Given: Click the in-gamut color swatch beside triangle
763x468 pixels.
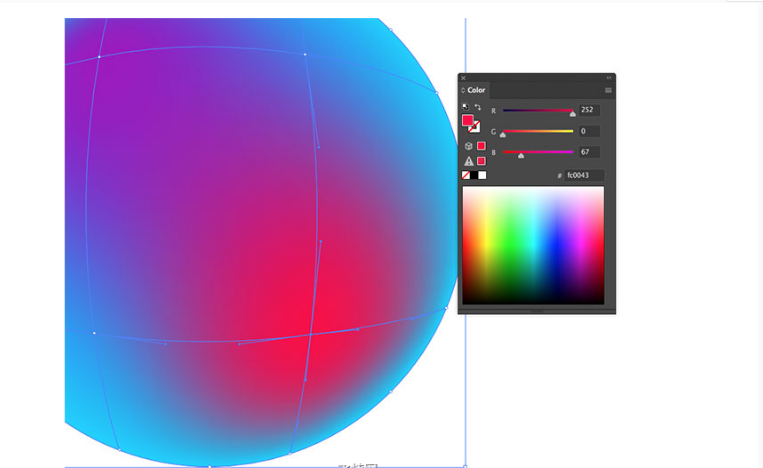Looking at the screenshot, I should pos(481,161).
